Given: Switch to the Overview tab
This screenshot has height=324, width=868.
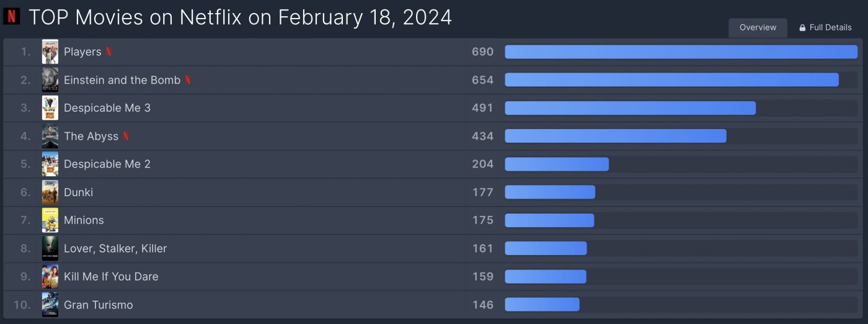Looking at the screenshot, I should (758, 28).
